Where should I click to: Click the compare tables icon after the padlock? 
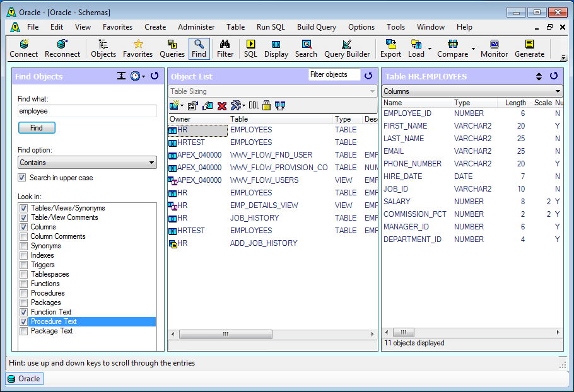(x=280, y=106)
